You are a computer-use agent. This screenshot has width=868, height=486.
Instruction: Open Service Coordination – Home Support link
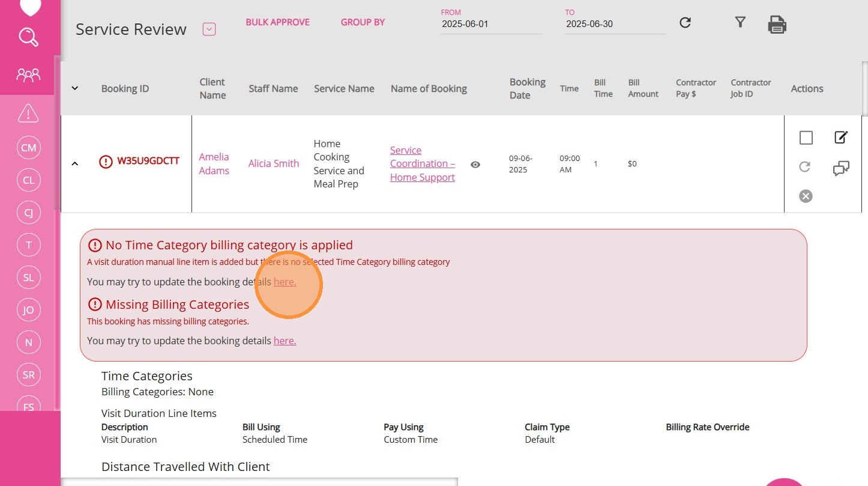(422, 163)
